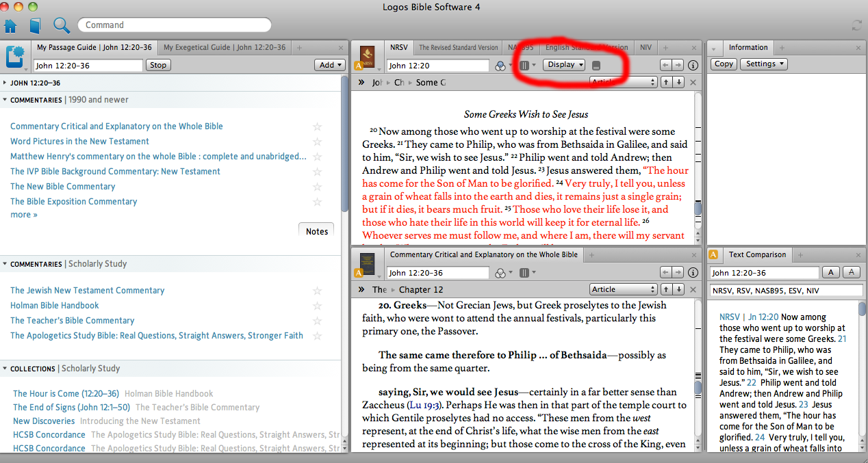Toggle star for Matthew Henry's commentary

317,157
